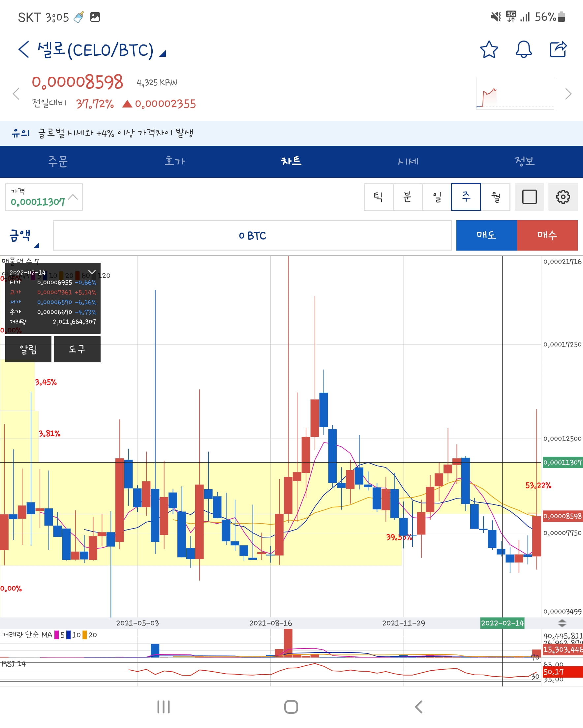Tap the volume MA 20 color swatch
The height and width of the screenshot is (728, 583).
85,635
